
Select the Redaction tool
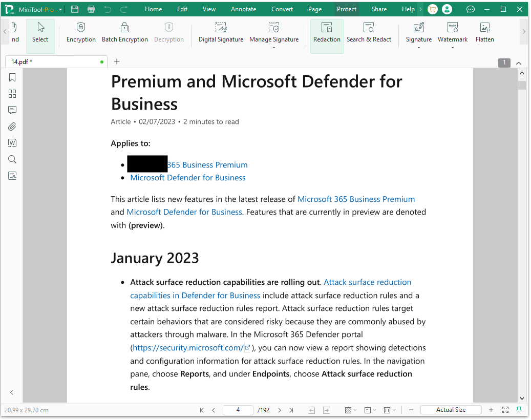point(327,33)
